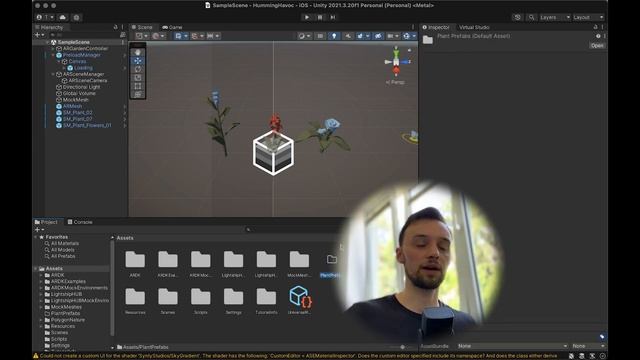Select the Transform tool in scene overlay

coord(138,94)
